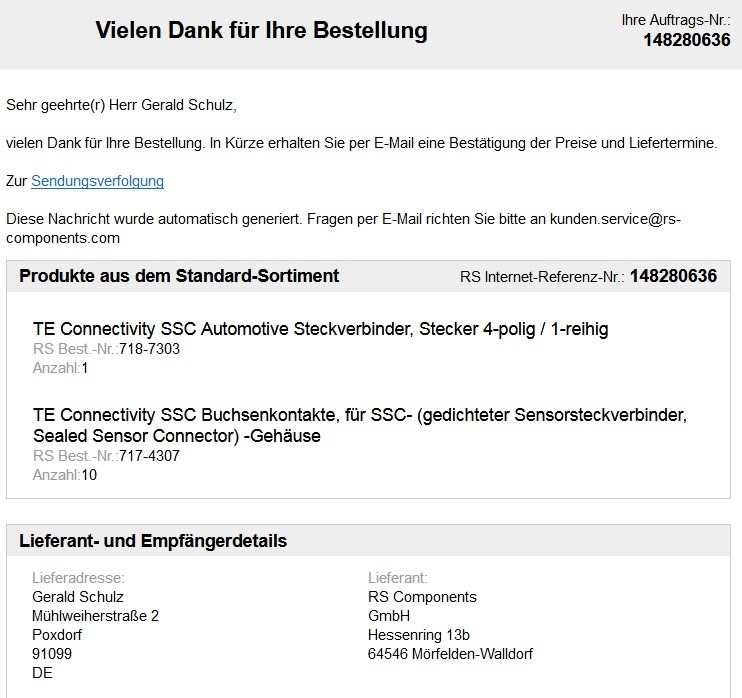The height and width of the screenshot is (698, 742).
Task: Click the Anzahl 10 quantity line
Action: click(65, 475)
